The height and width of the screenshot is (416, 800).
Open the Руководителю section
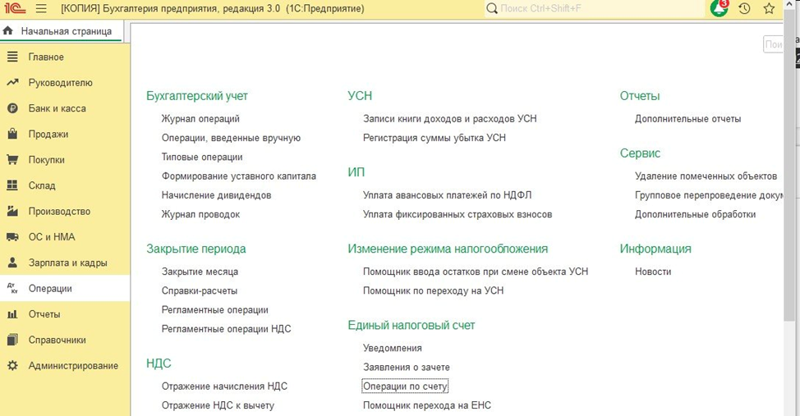[x=65, y=82]
